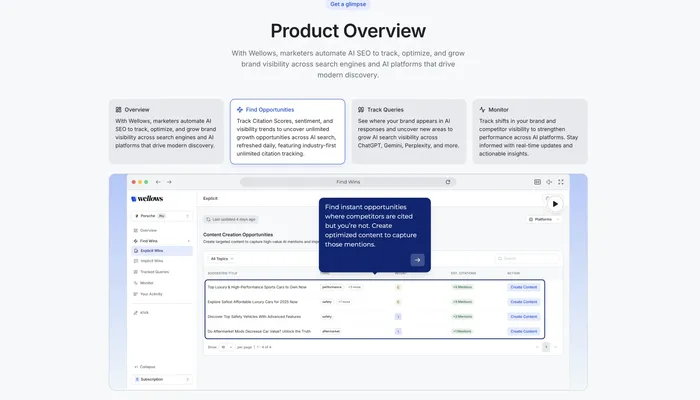The image size is (700, 400).
Task: Click the Wellows logo in the sidebar
Action: pyautogui.click(x=146, y=198)
